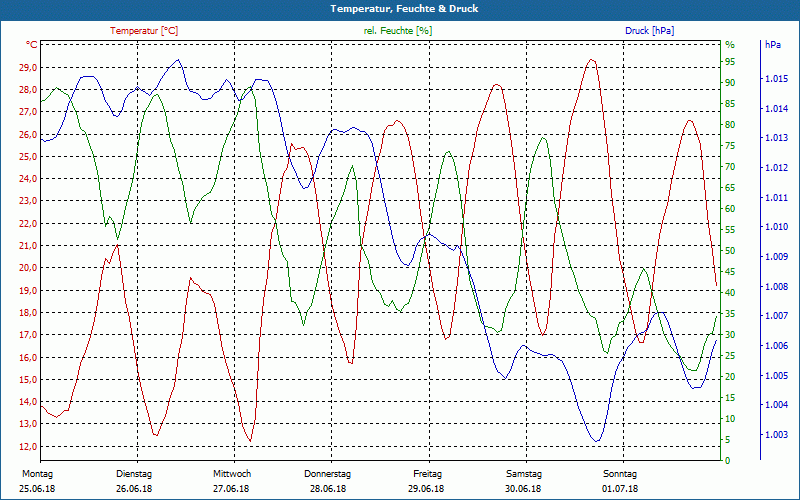Click the '24,0' temperature axis value
This screenshot has width=800, height=500.
click(x=29, y=179)
